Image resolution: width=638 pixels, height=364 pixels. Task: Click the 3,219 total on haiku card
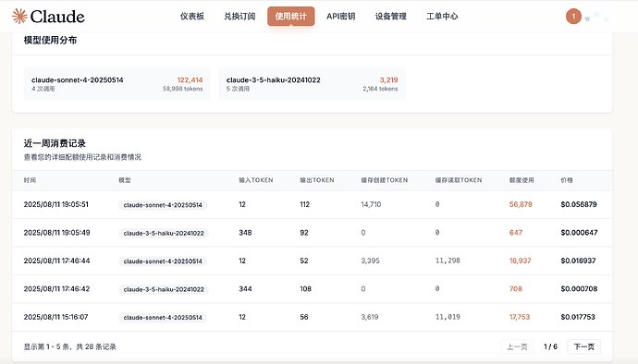pos(388,80)
